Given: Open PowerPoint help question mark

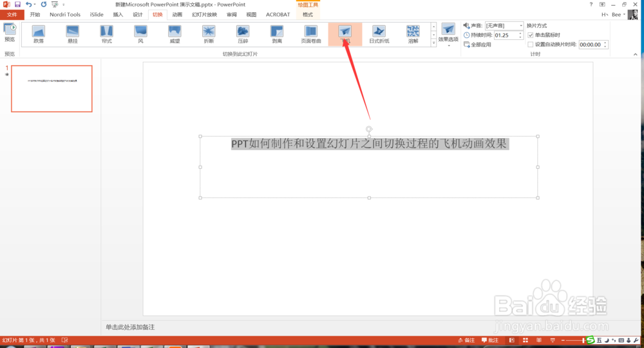Looking at the screenshot, I should (591, 4).
